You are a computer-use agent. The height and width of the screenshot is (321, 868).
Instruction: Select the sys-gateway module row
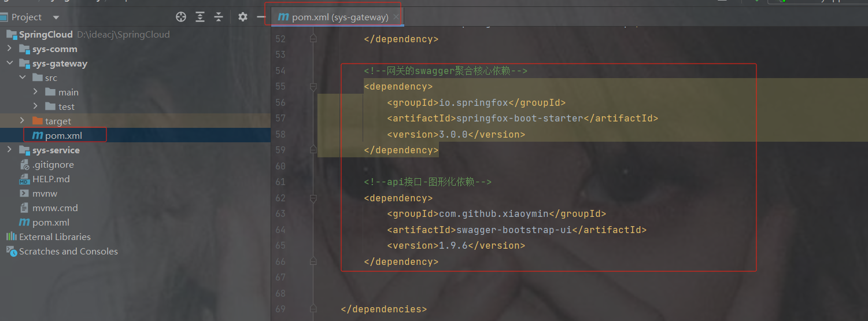coord(135,63)
